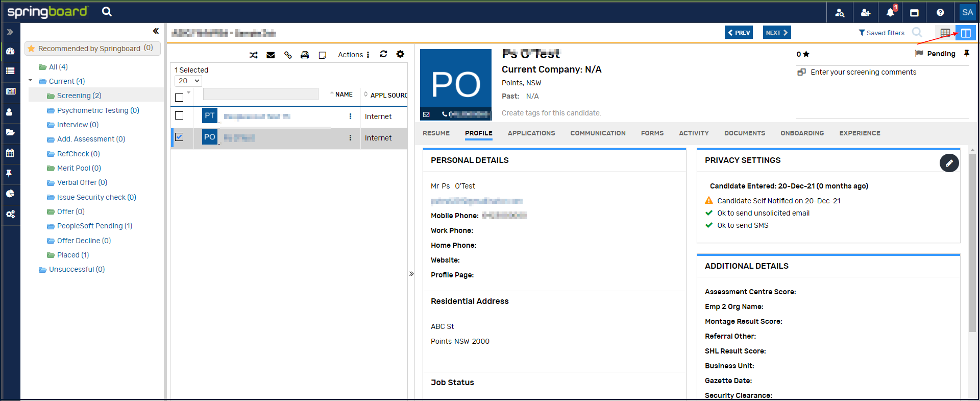The height and width of the screenshot is (401, 980).
Task: Click the profile panel vertical scrollbar
Action: [972, 243]
